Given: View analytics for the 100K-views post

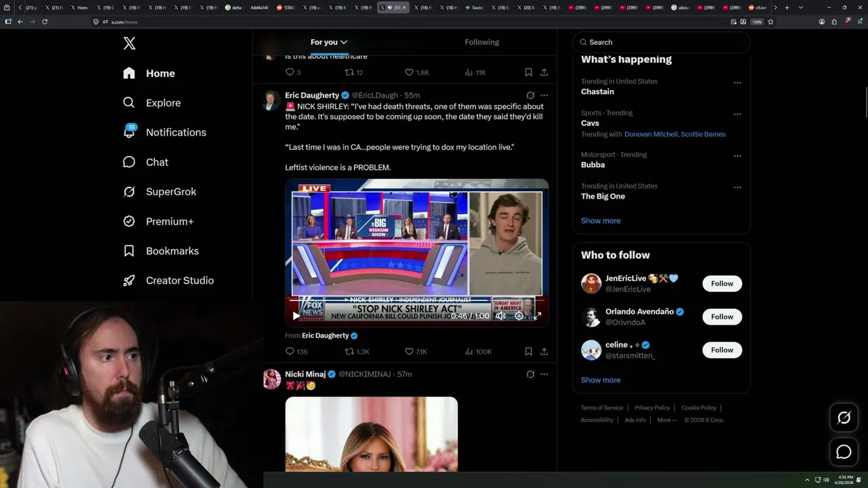Looking at the screenshot, I should 478,352.
